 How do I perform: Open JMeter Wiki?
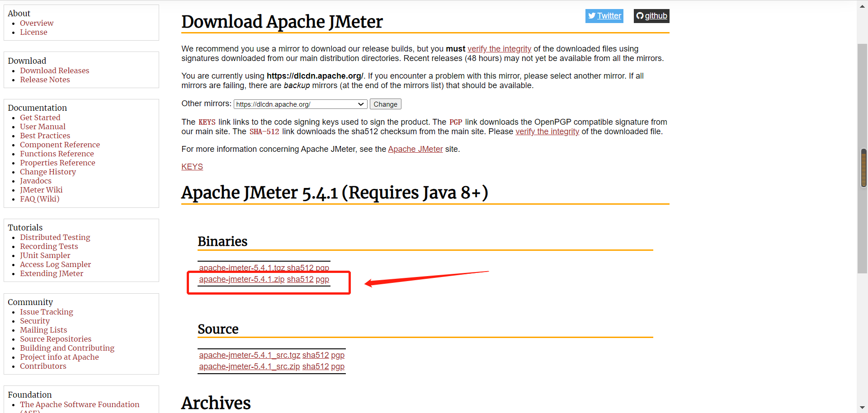tap(41, 190)
